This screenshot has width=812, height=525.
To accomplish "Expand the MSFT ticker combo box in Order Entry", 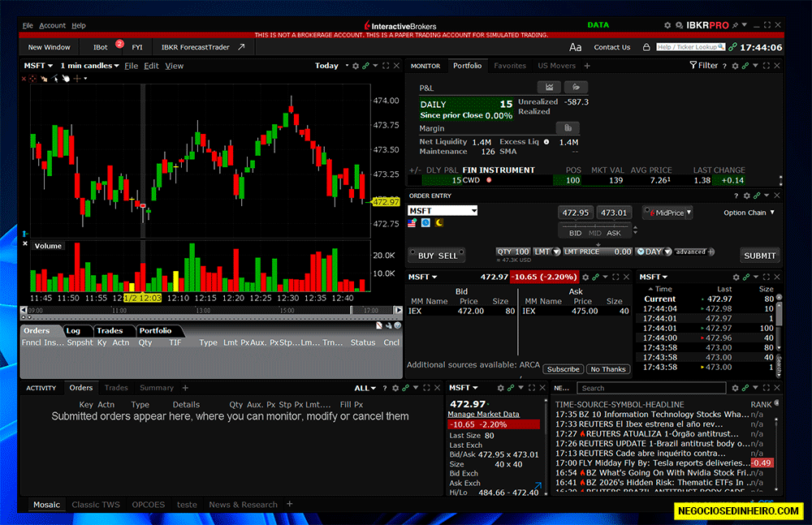I will pyautogui.click(x=474, y=211).
